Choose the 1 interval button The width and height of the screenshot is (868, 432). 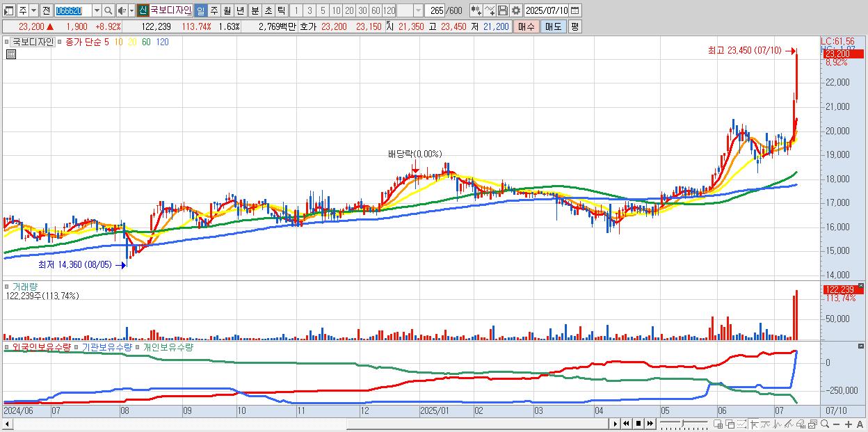coord(296,10)
